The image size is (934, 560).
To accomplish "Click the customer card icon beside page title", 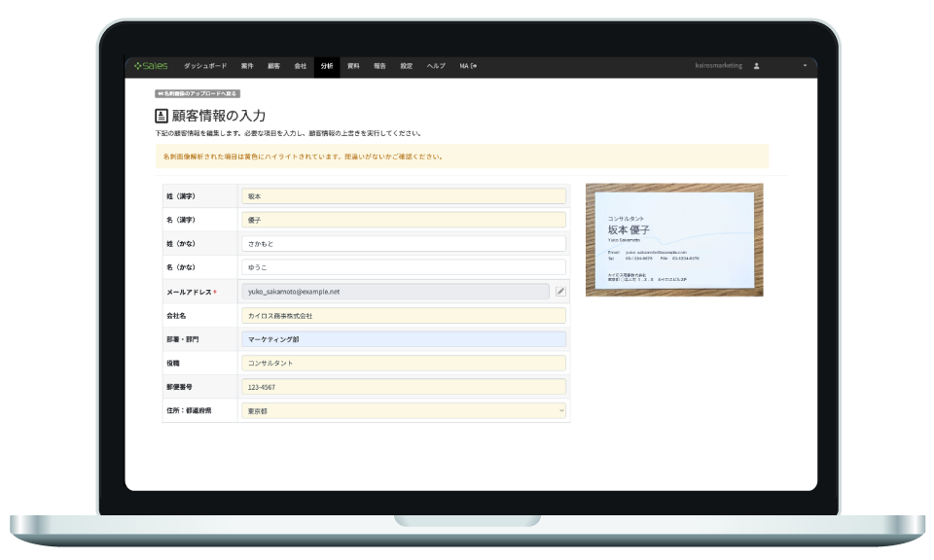I will click(162, 116).
